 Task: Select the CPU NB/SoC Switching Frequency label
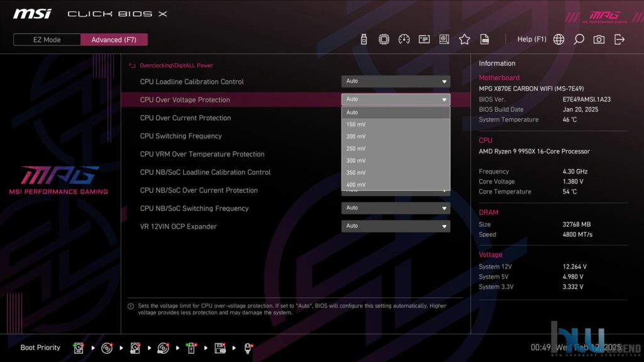[194, 208]
